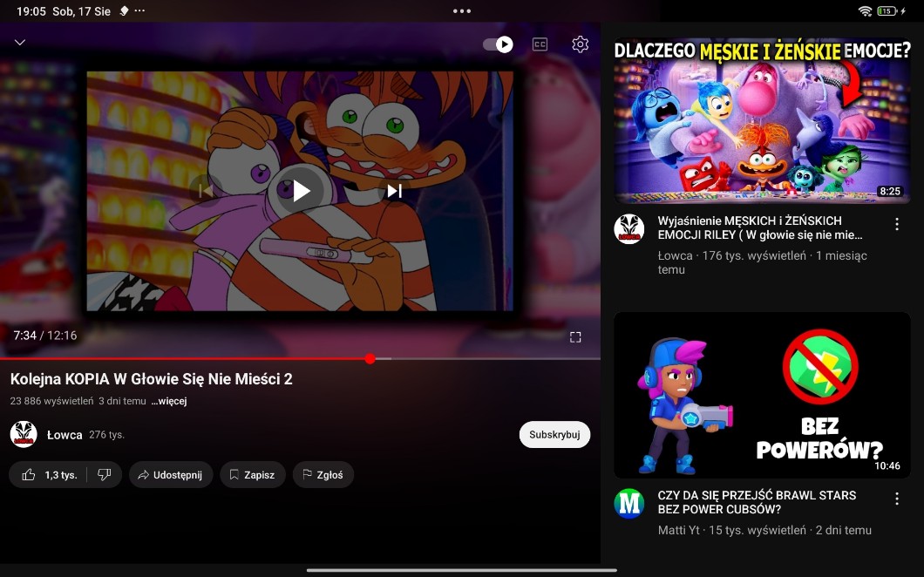Open the "BEZ POWERÓW?" video thumbnail
This screenshot has width=924, height=577.
point(762,396)
